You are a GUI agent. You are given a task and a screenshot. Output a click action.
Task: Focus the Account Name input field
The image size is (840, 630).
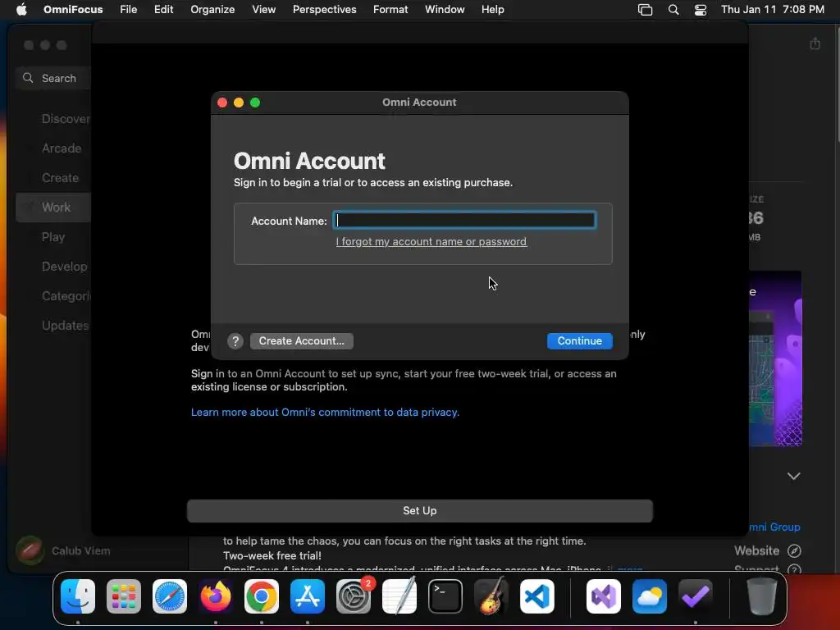coord(464,220)
